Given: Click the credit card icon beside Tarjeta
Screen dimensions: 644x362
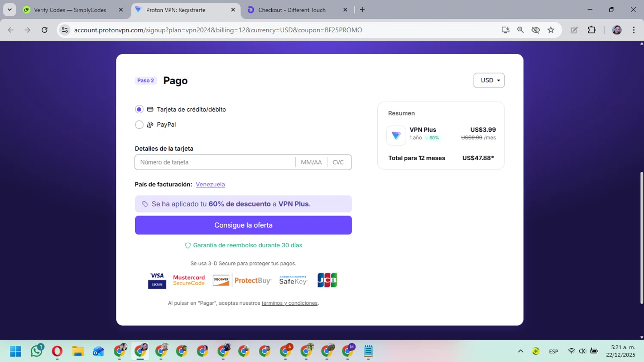Looking at the screenshot, I should click(x=150, y=110).
